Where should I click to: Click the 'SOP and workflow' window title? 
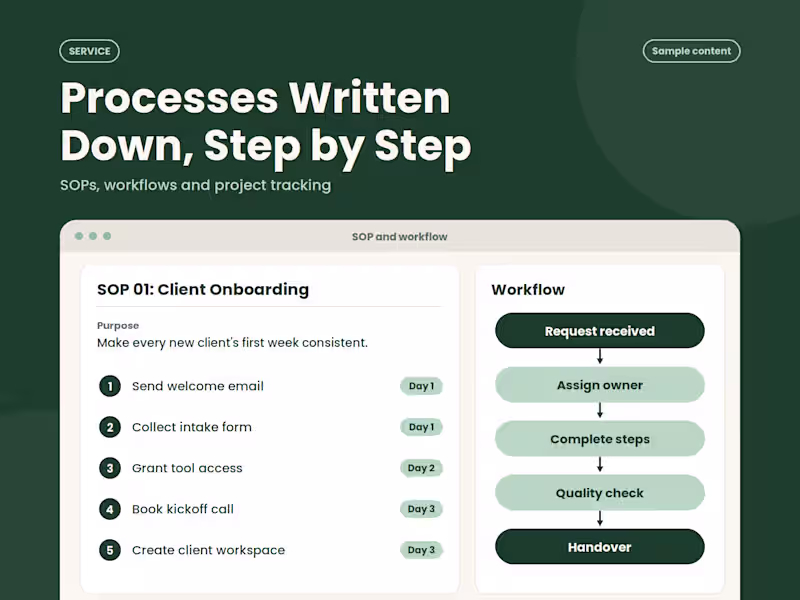click(x=399, y=237)
